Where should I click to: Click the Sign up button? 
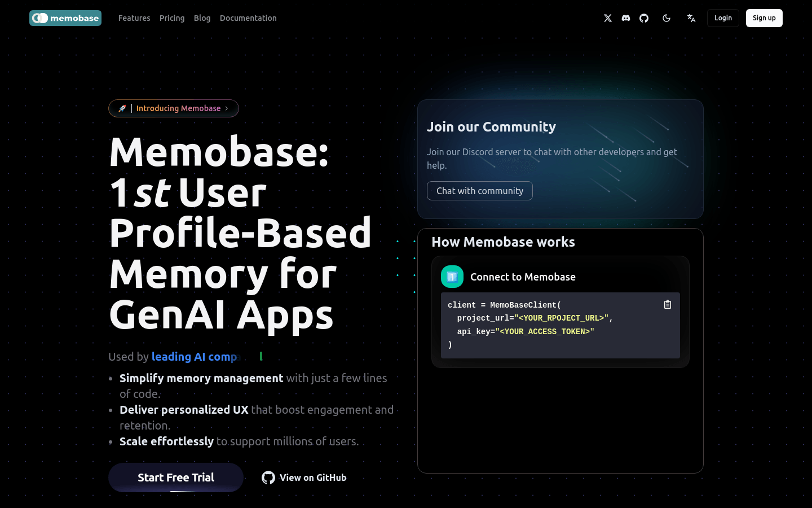(x=764, y=18)
